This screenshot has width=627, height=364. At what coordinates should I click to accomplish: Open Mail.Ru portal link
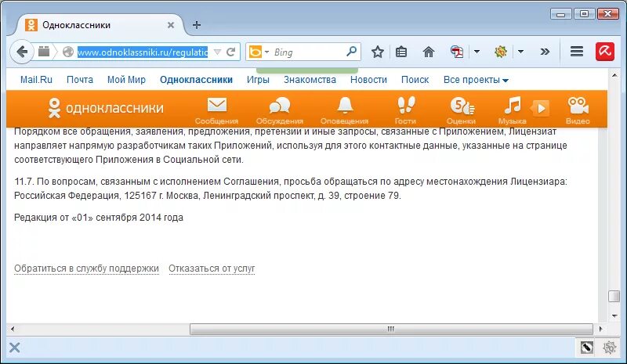click(x=36, y=80)
